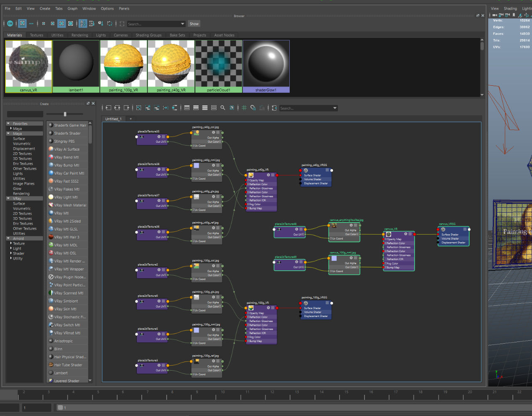This screenshot has height=416, width=532.
Task: Choose extra large swatch size in Browser
Action: [71, 24]
